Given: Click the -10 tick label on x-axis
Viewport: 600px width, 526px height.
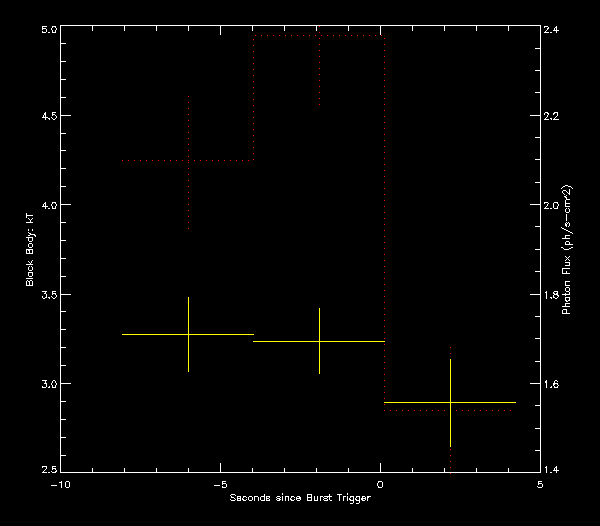Looking at the screenshot, I should tap(59, 484).
